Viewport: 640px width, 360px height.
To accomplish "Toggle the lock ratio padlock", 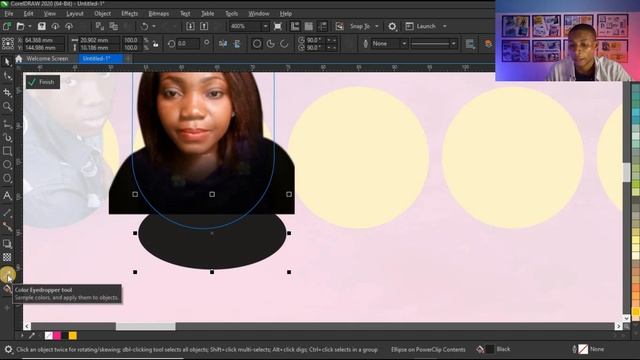I will (156, 44).
